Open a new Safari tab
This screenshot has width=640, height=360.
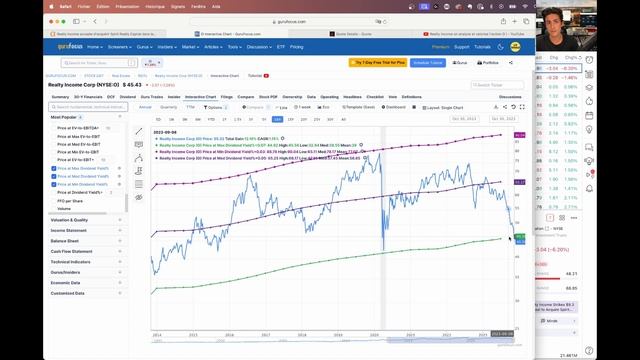tap(514, 21)
